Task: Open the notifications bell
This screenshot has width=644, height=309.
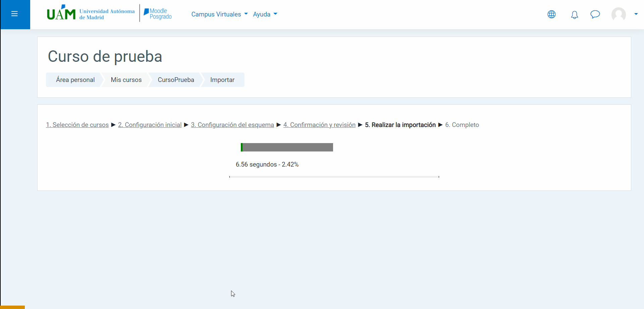Action: click(x=575, y=15)
